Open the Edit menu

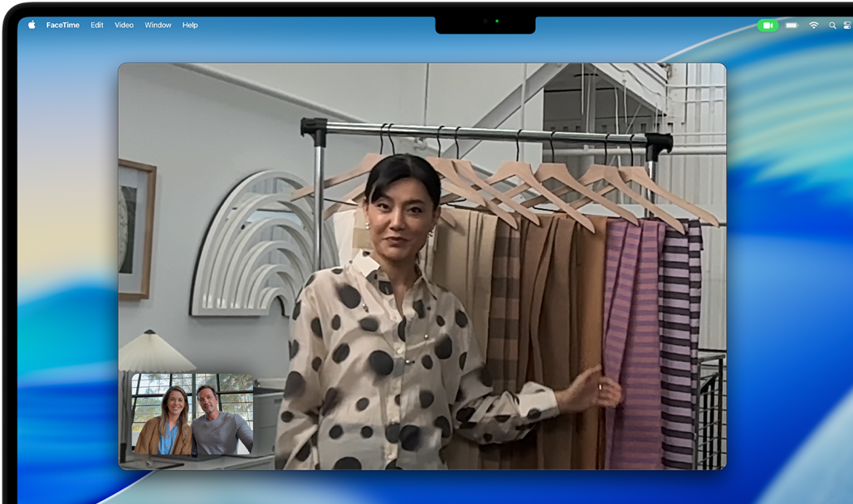96,25
